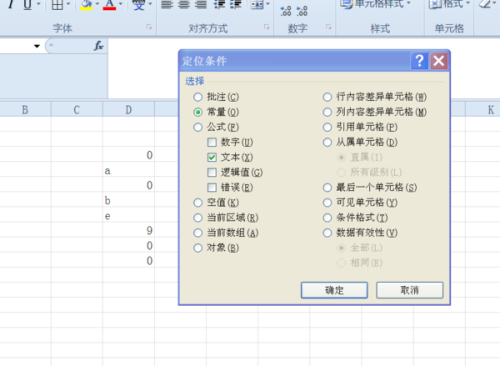Increase the indent
Viewport: 500px width, 366px height.
pos(235,5)
